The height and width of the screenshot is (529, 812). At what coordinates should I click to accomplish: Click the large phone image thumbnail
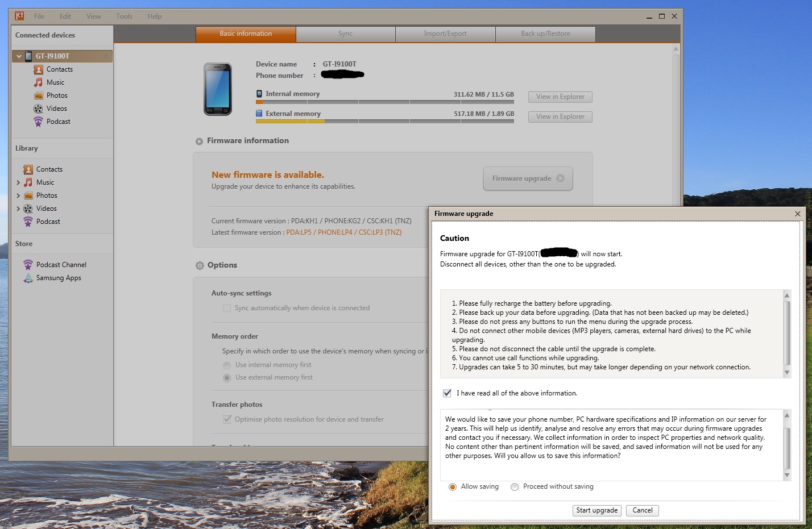218,89
